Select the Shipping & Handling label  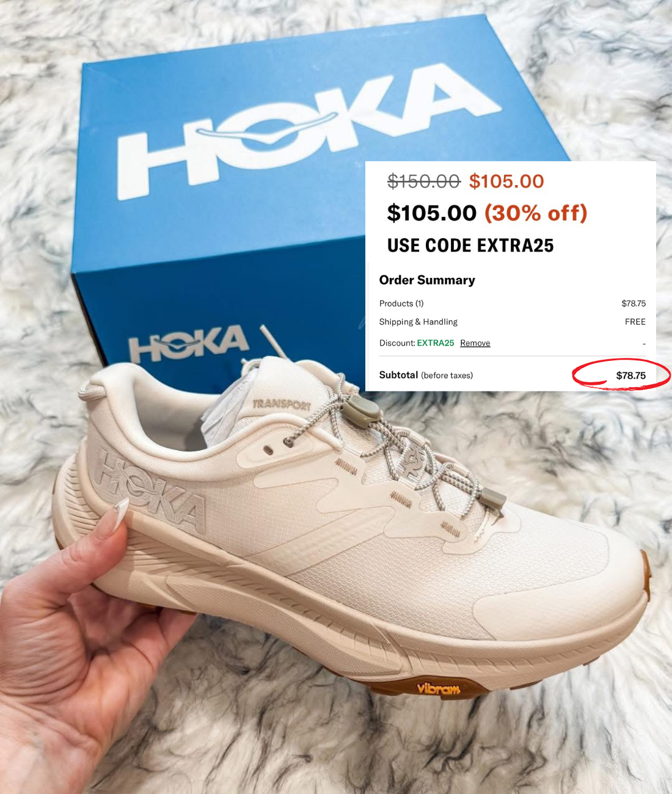(x=418, y=322)
